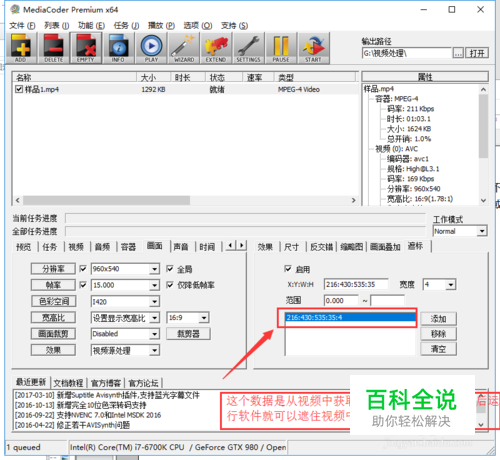Switch to the 效果 right-panel tab
500x460 pixels.
point(265,247)
